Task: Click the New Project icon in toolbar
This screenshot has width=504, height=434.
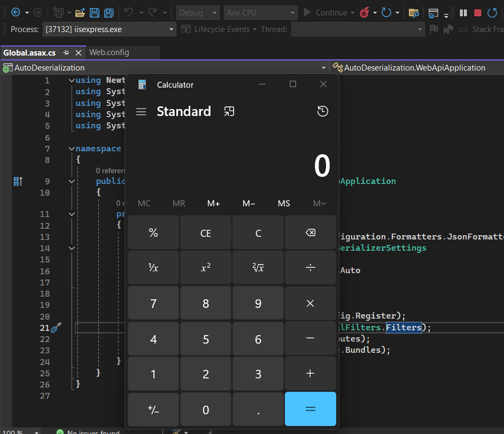Action: coord(58,12)
